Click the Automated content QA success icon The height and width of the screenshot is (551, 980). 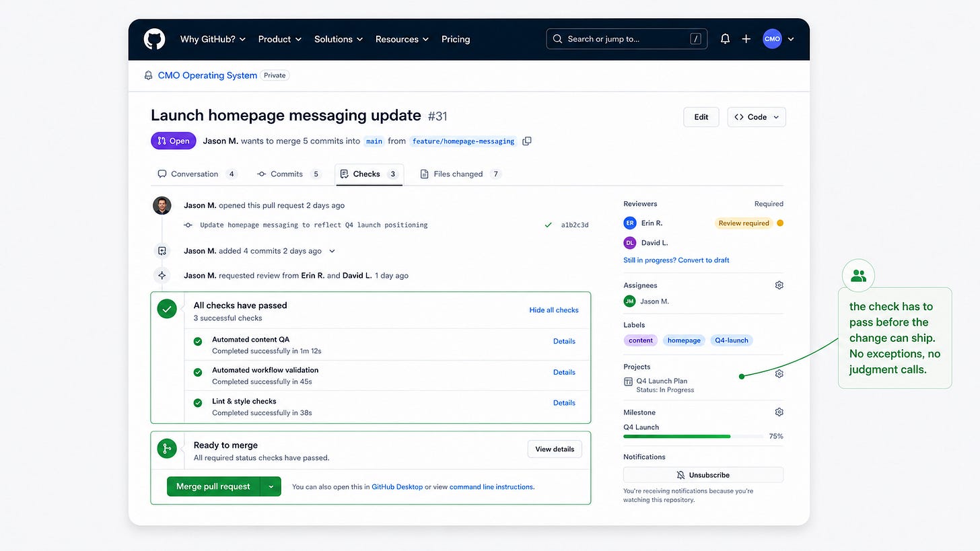198,342
